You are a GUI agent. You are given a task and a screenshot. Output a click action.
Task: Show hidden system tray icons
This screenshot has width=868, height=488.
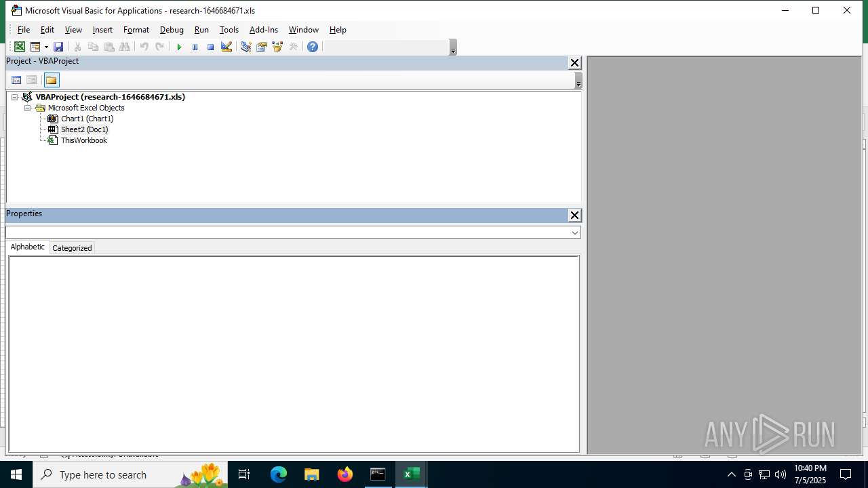[731, 474]
